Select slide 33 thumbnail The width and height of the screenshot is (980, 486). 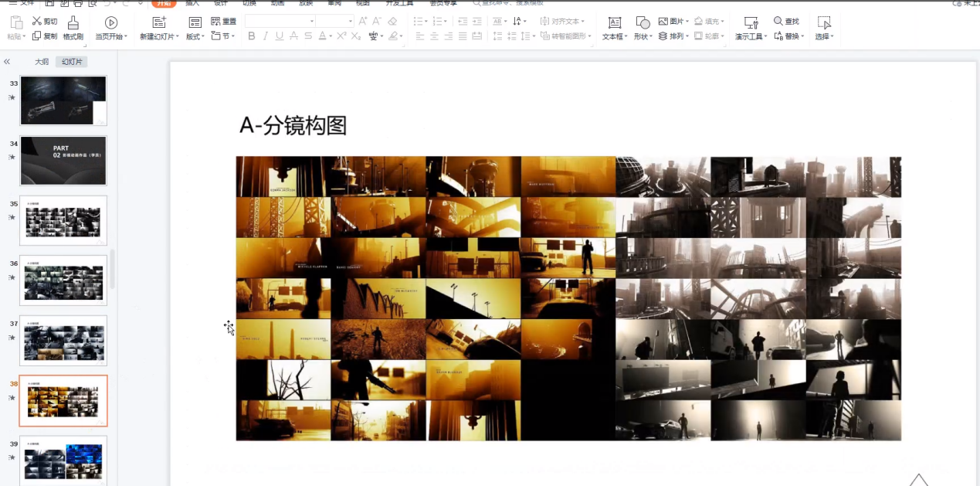coord(63,100)
